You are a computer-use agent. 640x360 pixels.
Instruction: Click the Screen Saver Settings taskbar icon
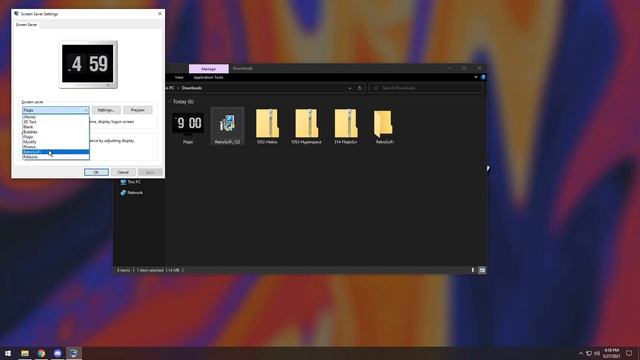[73, 353]
